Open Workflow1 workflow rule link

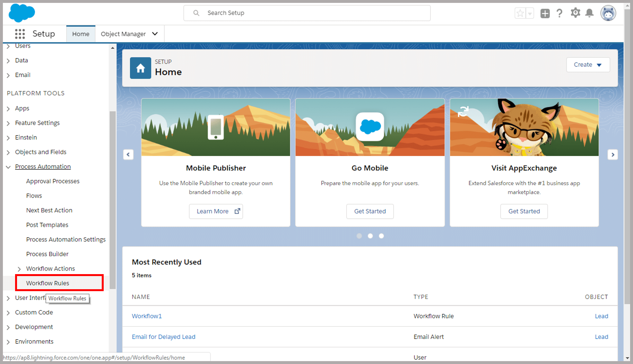coord(146,316)
